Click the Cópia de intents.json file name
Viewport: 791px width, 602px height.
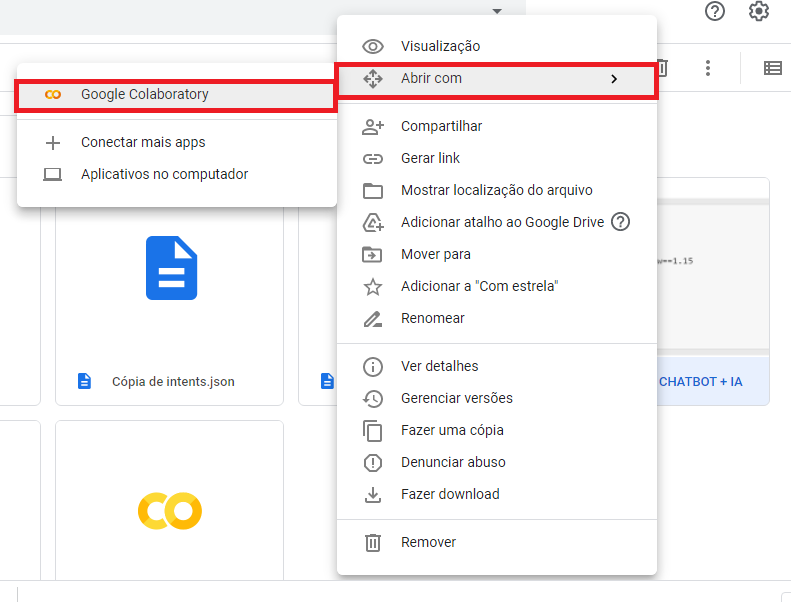(173, 382)
